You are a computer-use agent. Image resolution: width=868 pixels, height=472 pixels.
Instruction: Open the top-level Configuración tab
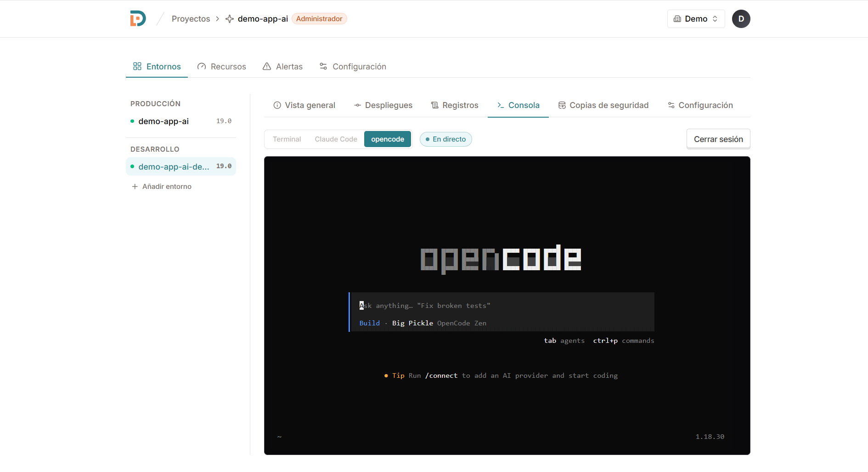352,67
